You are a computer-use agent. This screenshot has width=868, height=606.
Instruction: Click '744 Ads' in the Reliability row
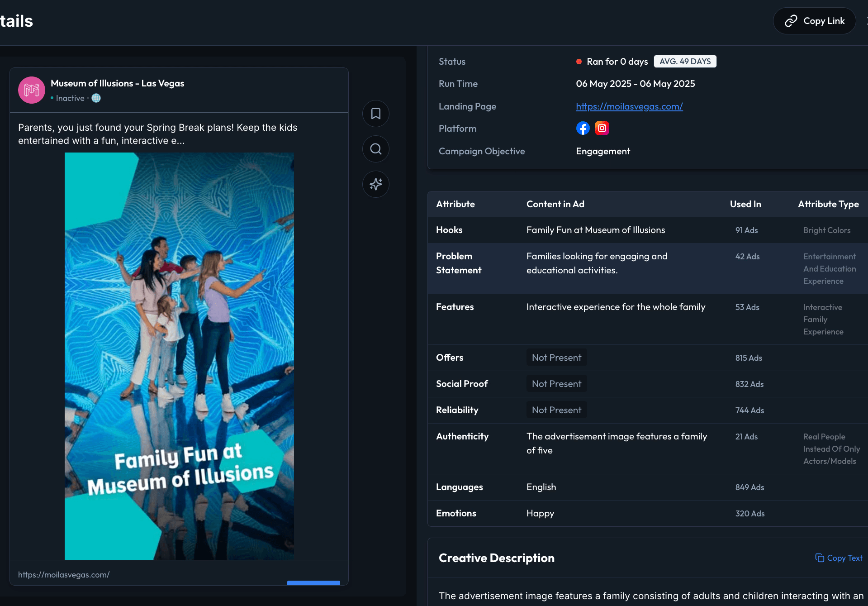[x=749, y=410]
